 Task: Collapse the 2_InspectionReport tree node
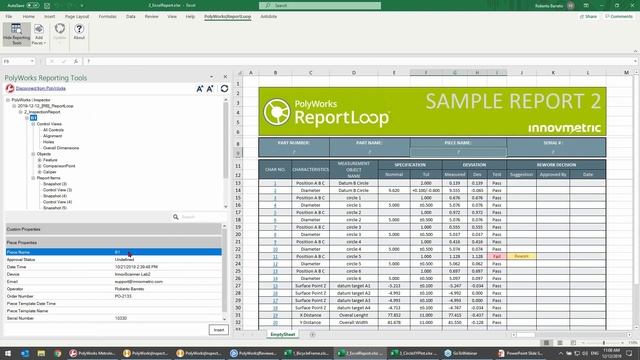pyautogui.click(x=20, y=112)
